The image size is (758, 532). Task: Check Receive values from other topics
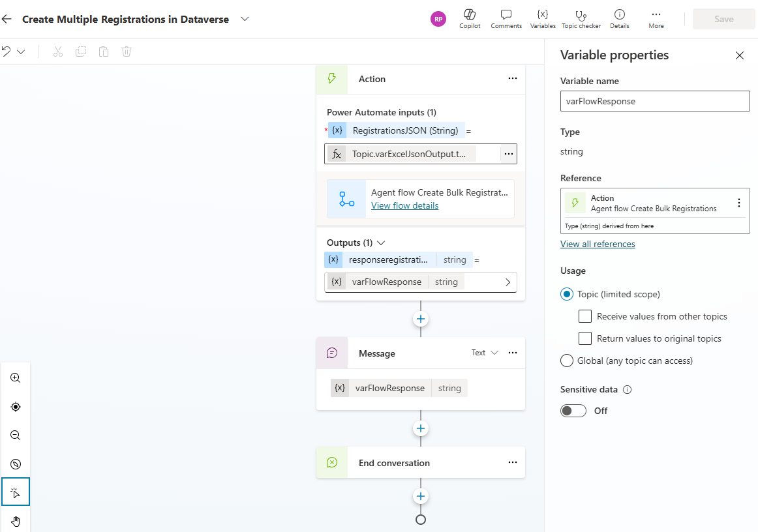coord(585,317)
